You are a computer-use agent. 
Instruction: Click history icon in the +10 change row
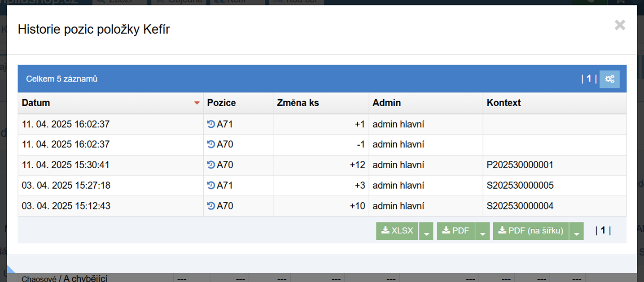(211, 206)
